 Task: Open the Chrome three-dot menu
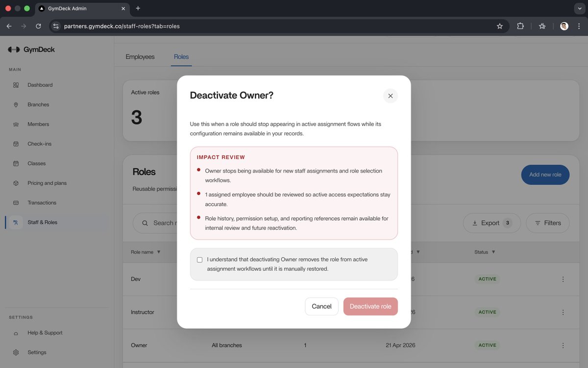tap(579, 26)
